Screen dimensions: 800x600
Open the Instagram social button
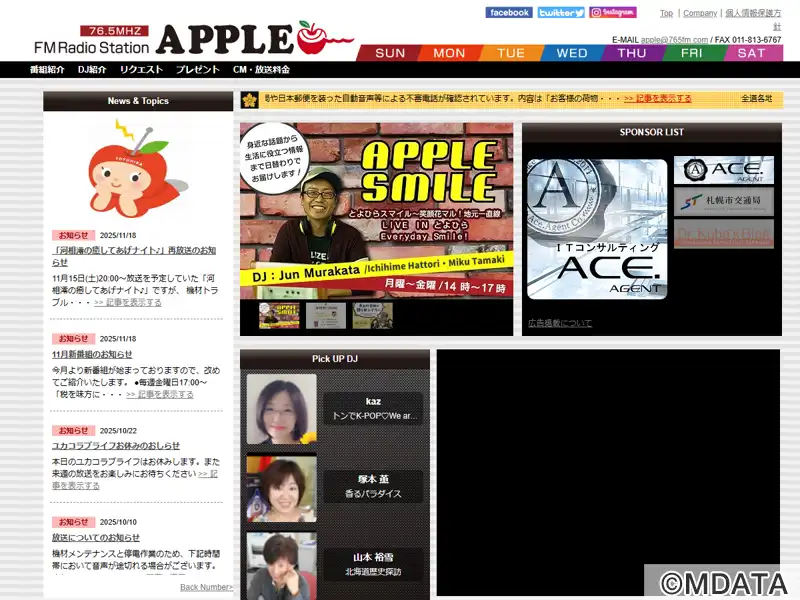[613, 12]
